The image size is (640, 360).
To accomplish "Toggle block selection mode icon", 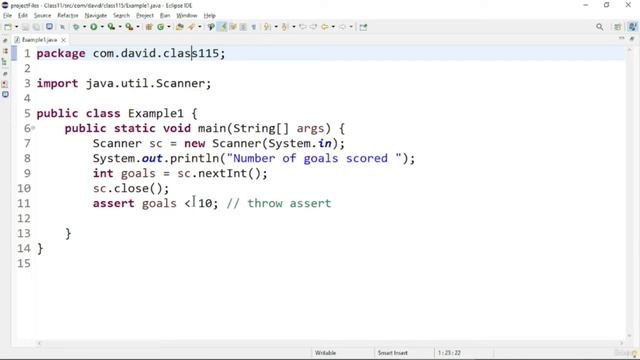I will pyautogui.click(x=243, y=27).
